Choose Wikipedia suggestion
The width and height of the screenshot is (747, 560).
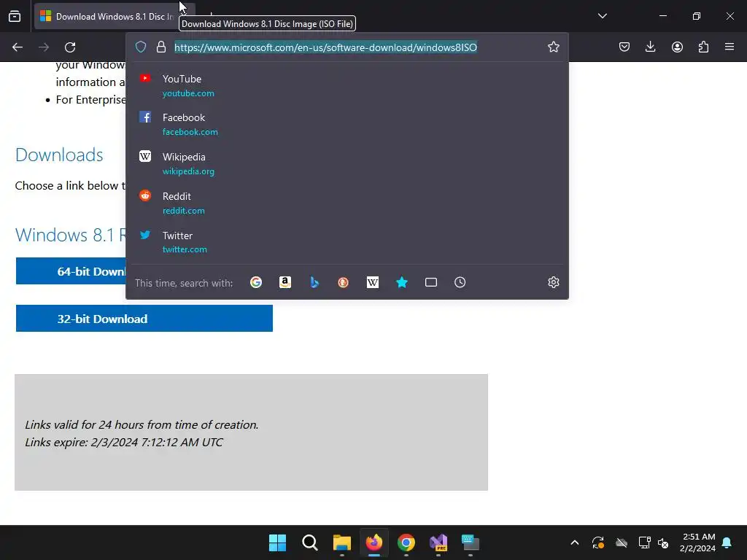[347, 164]
